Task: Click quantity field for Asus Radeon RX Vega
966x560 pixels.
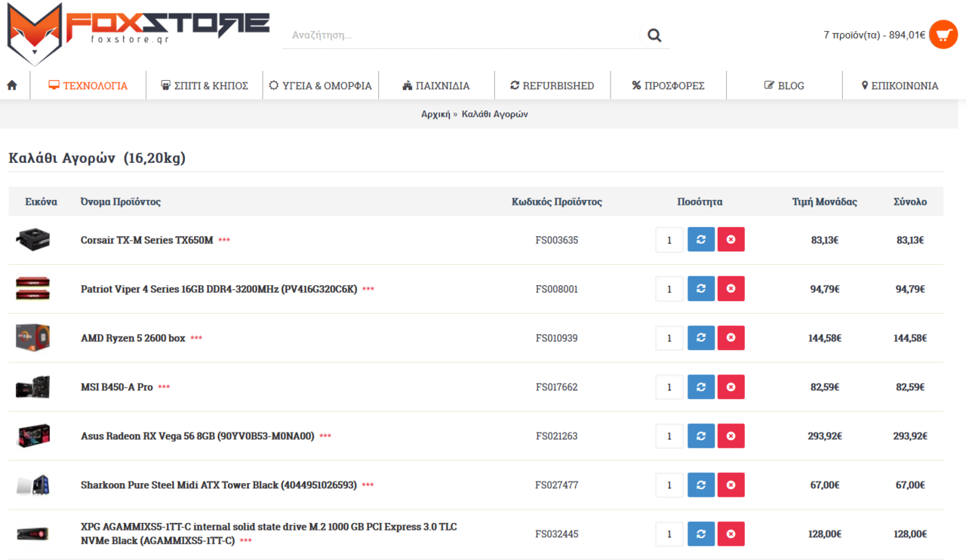Action: 669,436
